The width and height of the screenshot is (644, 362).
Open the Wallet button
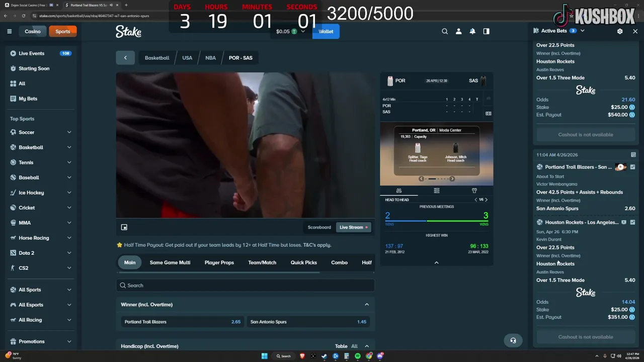tap(326, 31)
